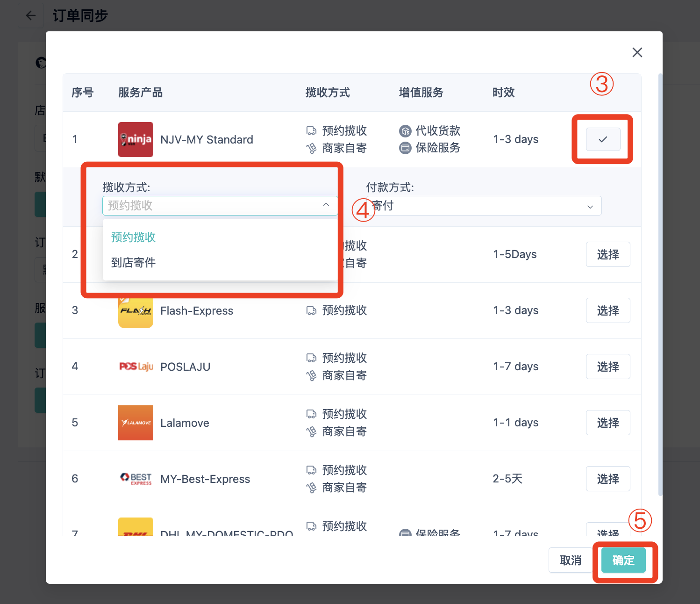The width and height of the screenshot is (700, 604).
Task: Click 选择 for Flash-Express
Action: (608, 310)
